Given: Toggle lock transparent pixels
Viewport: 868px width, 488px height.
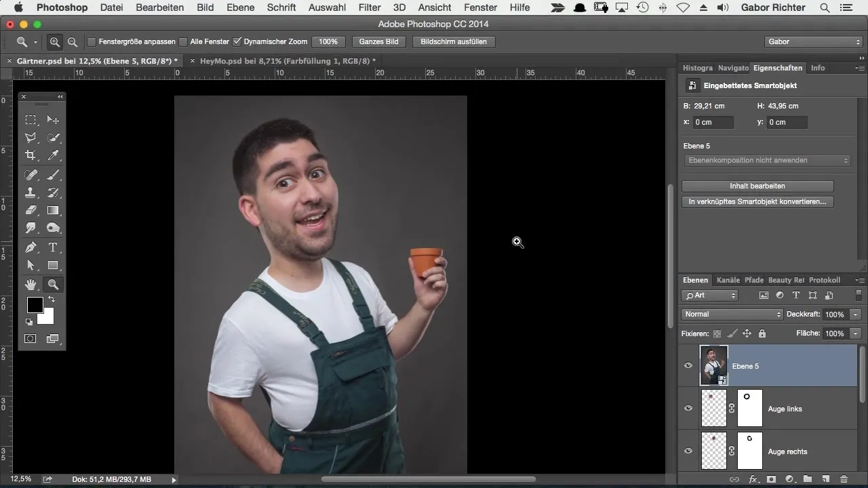Looking at the screenshot, I should coord(717,333).
